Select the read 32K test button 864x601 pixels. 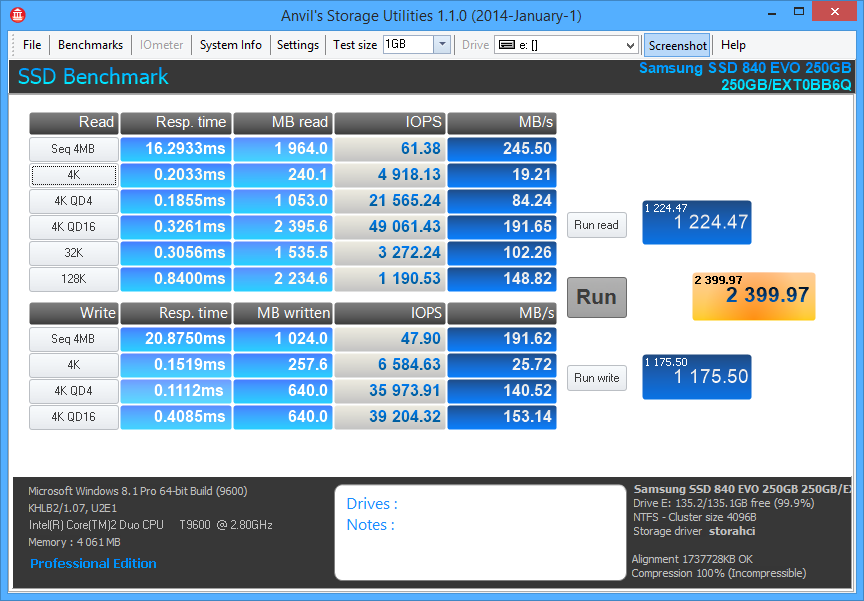click(x=74, y=253)
